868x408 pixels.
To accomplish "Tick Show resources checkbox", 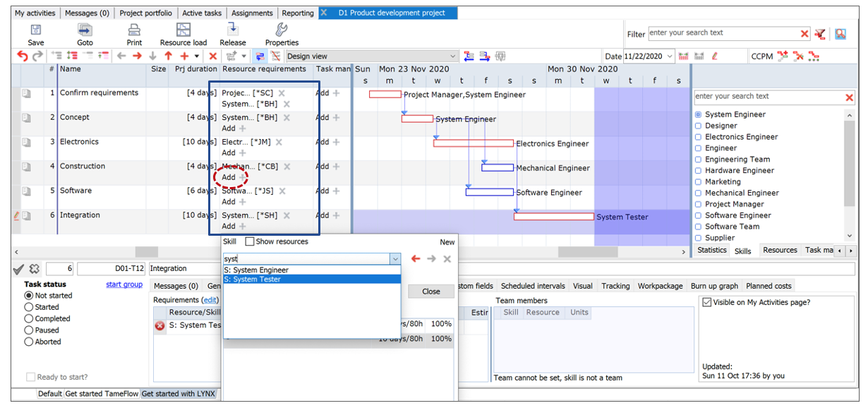I will [249, 241].
